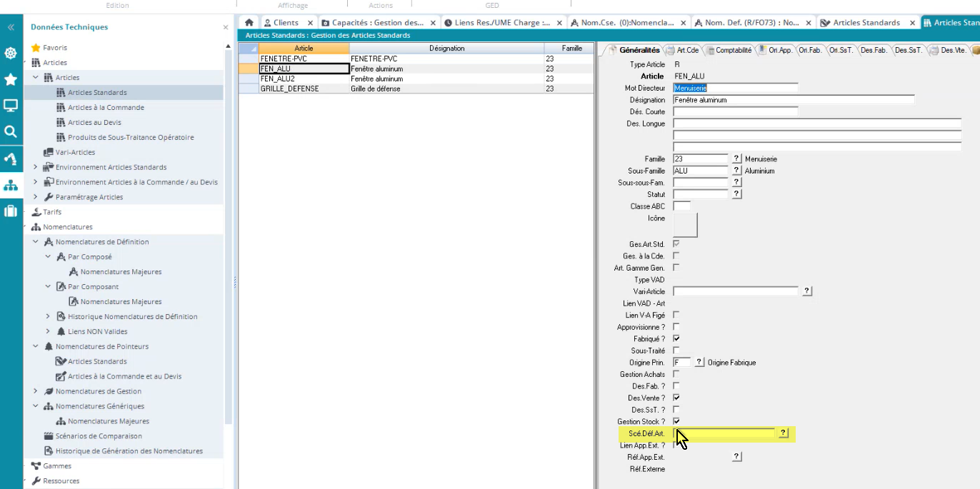Click the star favorites icon in left sidebar

[x=11, y=79]
